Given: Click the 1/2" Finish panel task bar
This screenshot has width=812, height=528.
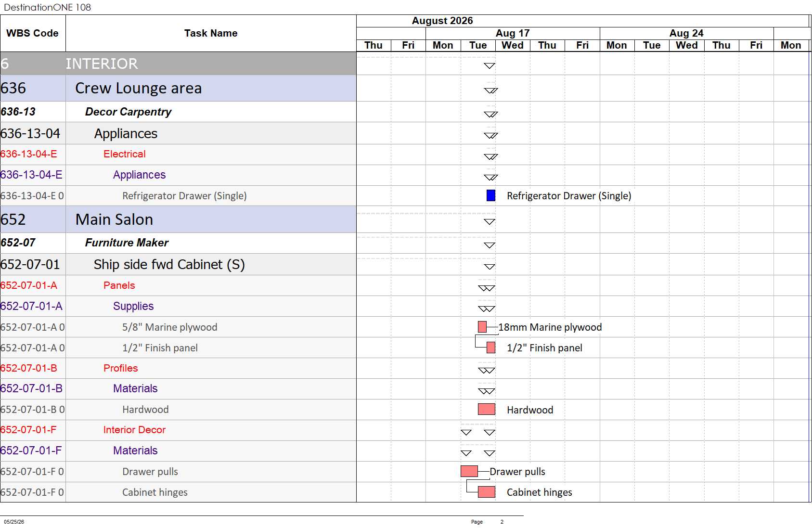Looking at the screenshot, I should pyautogui.click(x=491, y=348).
